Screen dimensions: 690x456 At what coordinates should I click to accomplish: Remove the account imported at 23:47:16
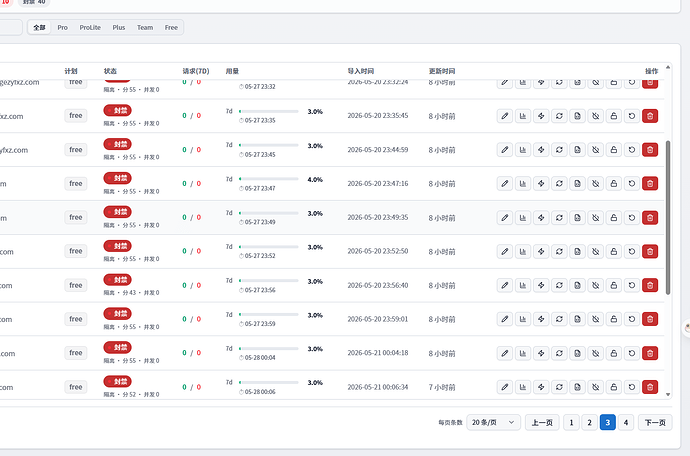tap(650, 184)
